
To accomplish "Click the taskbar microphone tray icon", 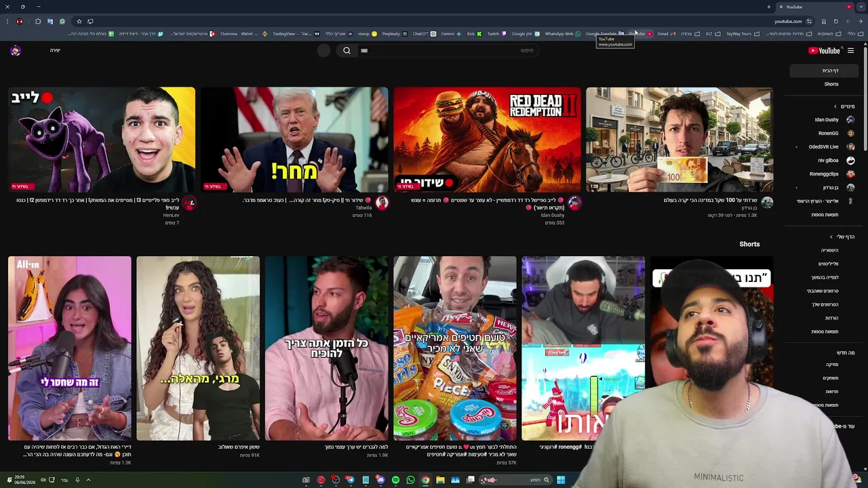I will 77,480.
